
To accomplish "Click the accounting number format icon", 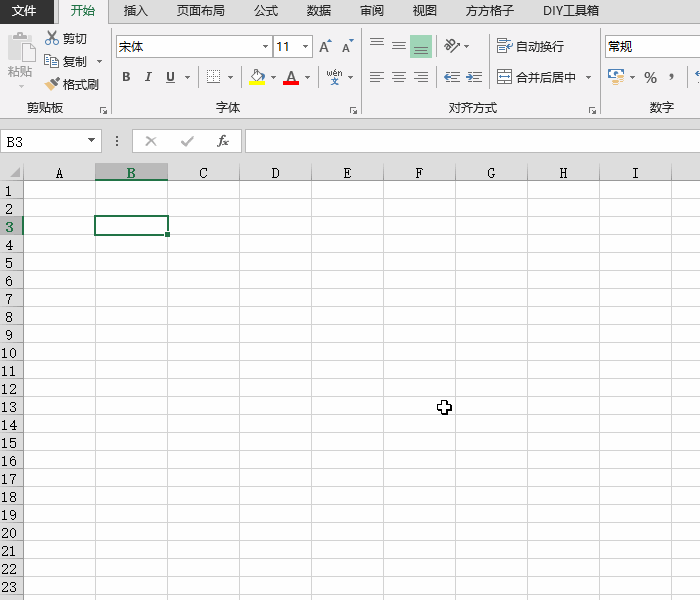I will 616,77.
